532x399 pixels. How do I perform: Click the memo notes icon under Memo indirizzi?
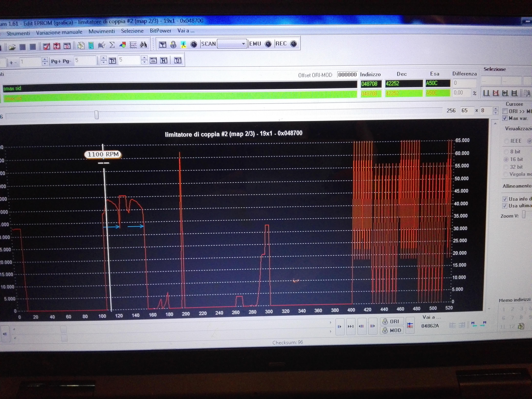tap(521, 326)
